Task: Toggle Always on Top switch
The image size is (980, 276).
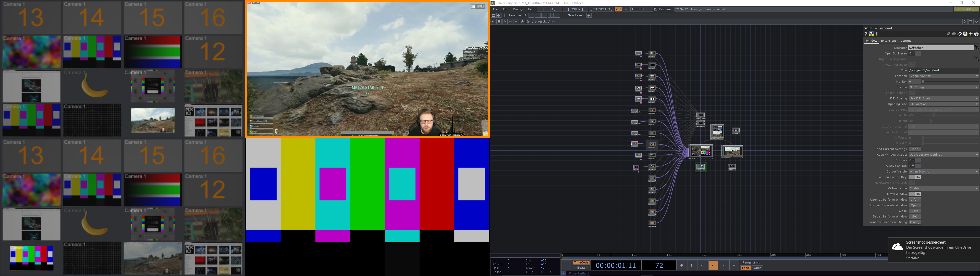Action: tap(915, 166)
